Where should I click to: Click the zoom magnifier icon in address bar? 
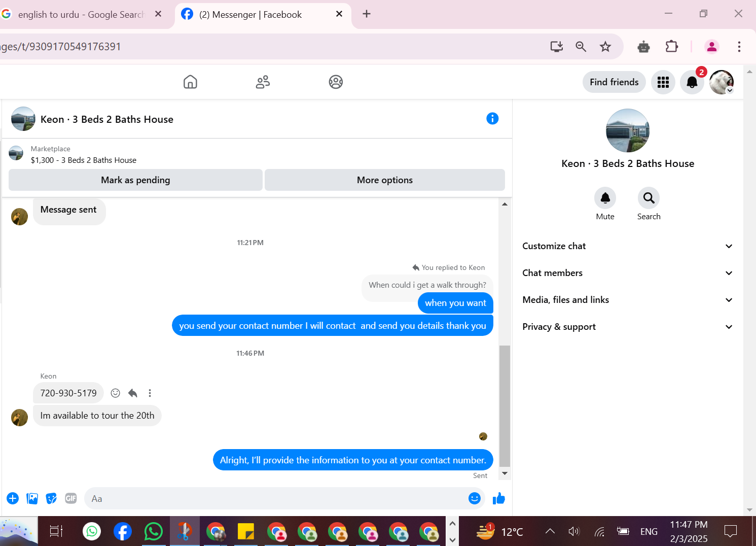coord(581,47)
